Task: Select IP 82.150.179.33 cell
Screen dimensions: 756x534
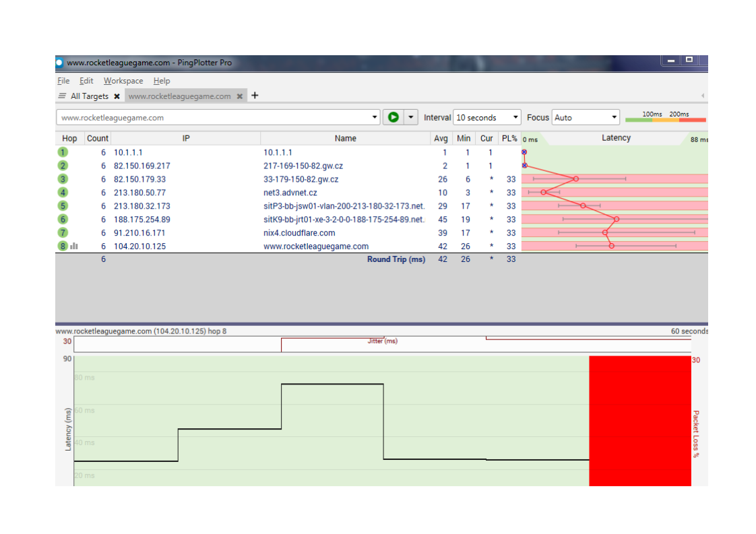Action: (140, 179)
